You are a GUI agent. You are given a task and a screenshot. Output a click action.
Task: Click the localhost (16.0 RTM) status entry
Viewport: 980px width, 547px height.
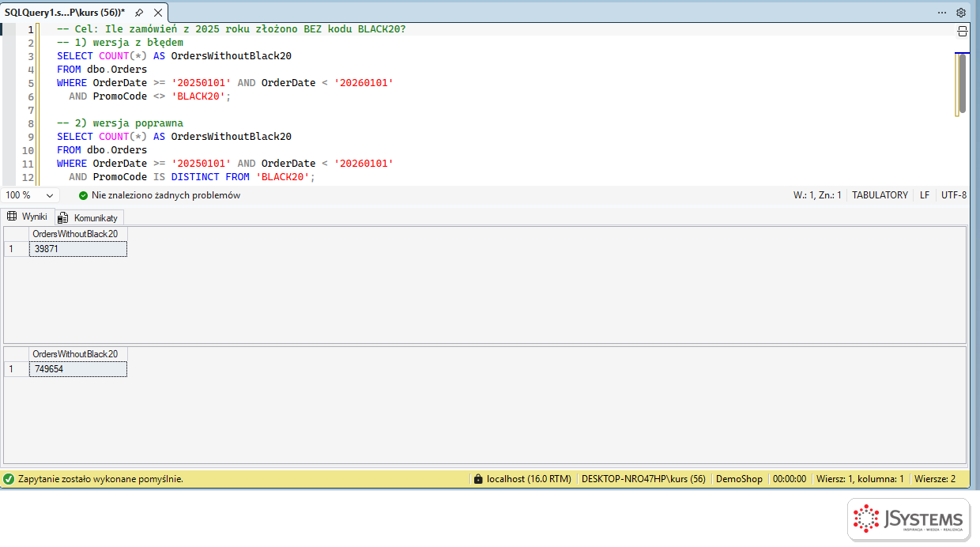click(529, 479)
